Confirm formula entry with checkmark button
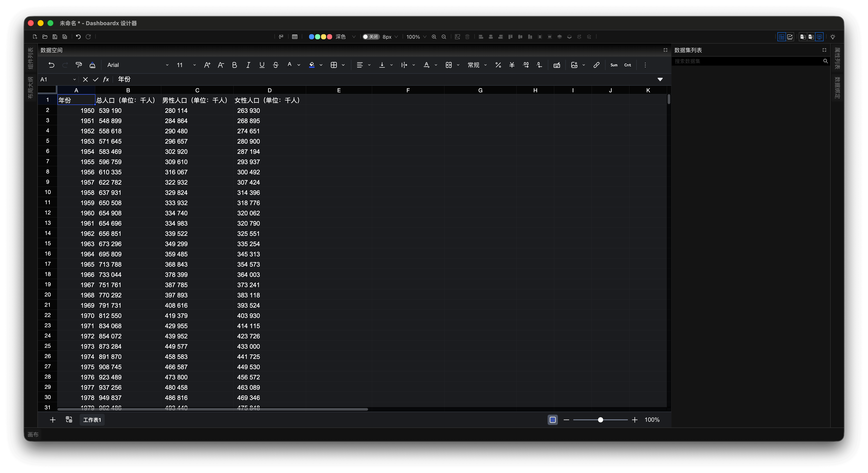 tap(96, 79)
